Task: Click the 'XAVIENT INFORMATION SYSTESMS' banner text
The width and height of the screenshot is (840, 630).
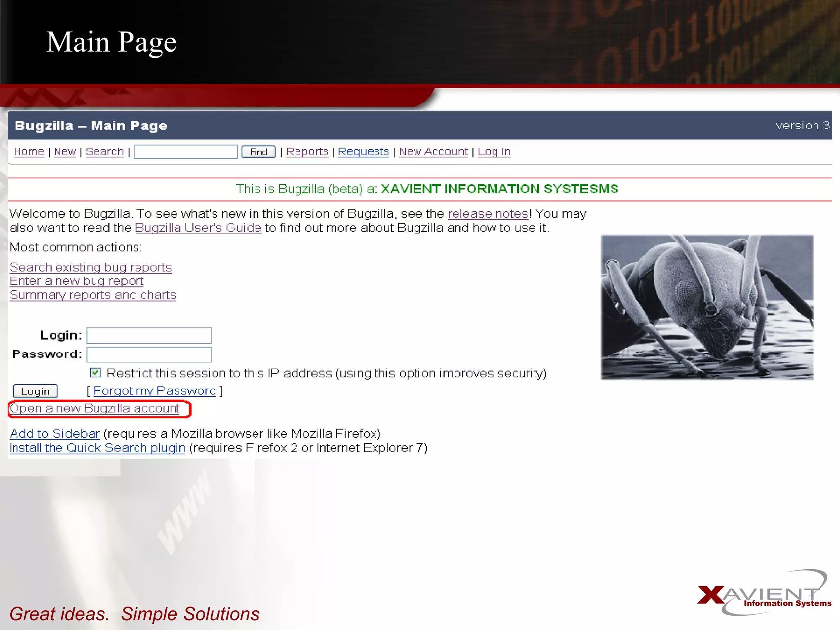Action: (499, 189)
